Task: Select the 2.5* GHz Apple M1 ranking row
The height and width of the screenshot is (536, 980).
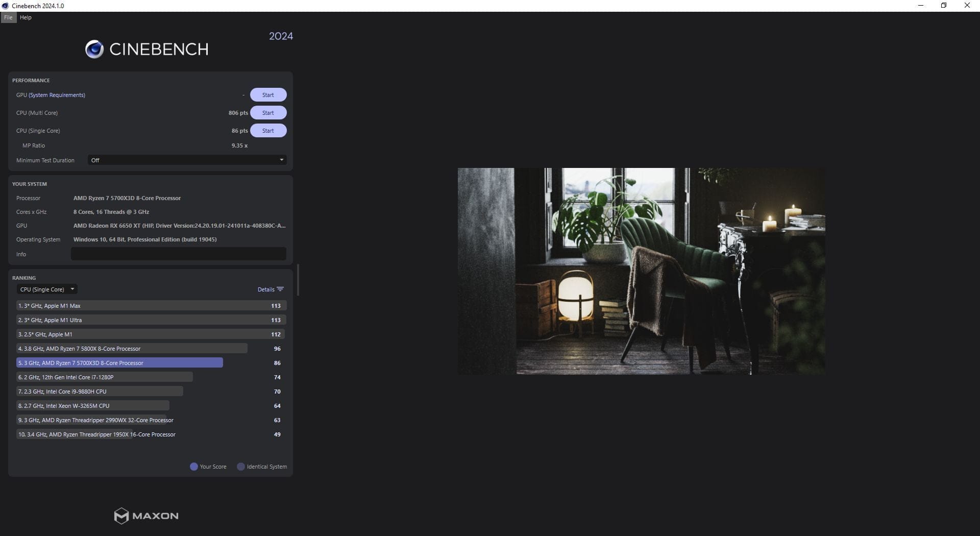Action: tap(151, 334)
